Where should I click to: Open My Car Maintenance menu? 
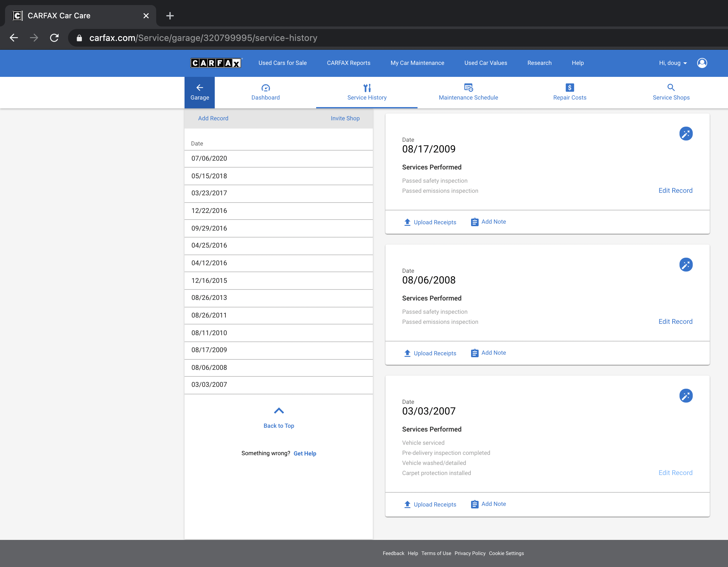[x=417, y=63]
